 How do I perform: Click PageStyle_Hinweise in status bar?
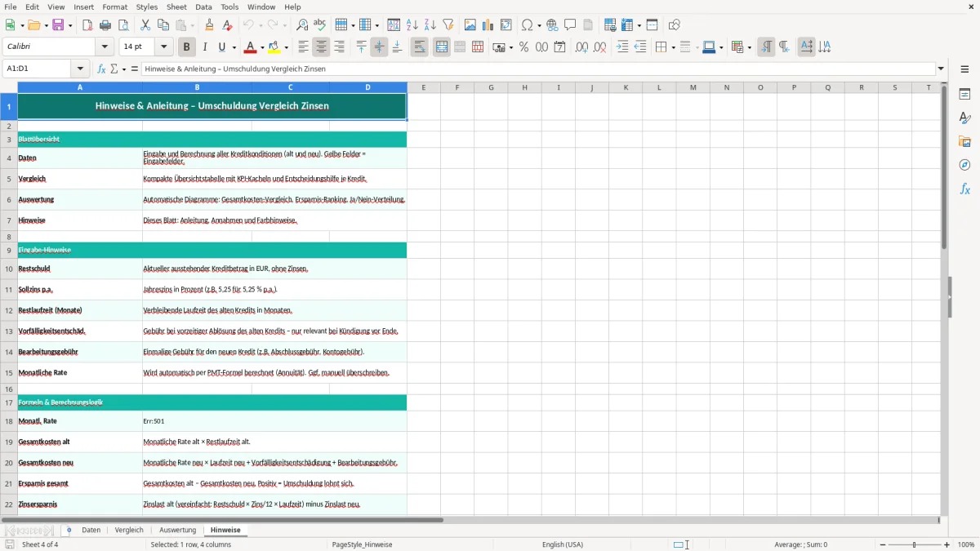(x=362, y=544)
